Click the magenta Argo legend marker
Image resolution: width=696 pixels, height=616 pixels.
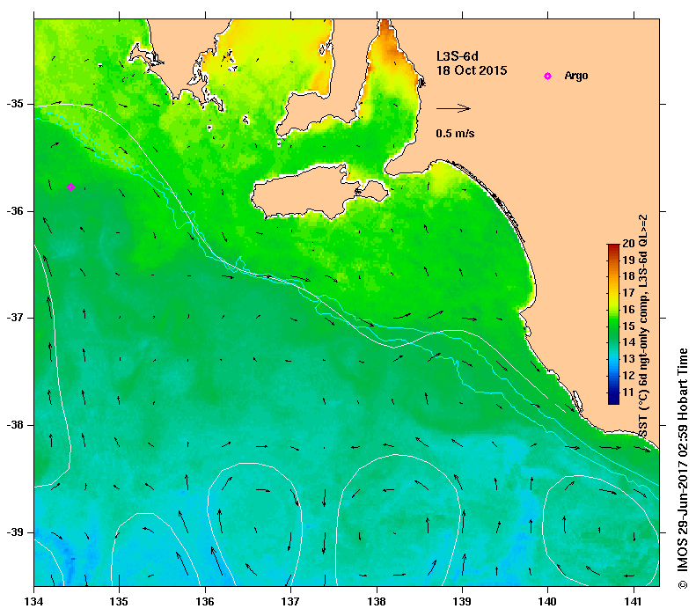point(547,76)
